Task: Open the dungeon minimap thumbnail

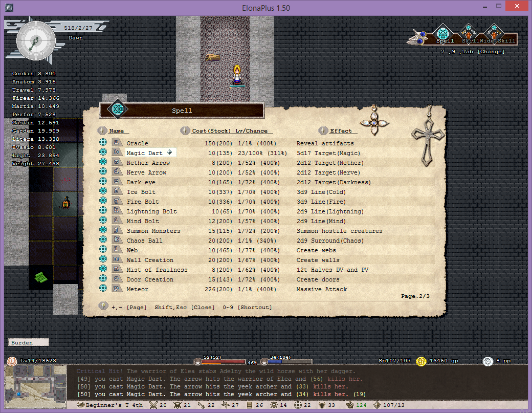Action: (35, 386)
